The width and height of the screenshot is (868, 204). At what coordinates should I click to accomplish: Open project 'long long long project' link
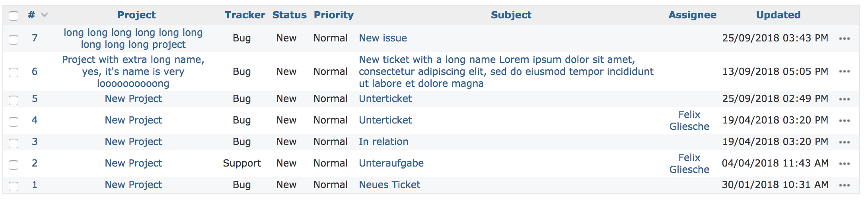(x=133, y=38)
